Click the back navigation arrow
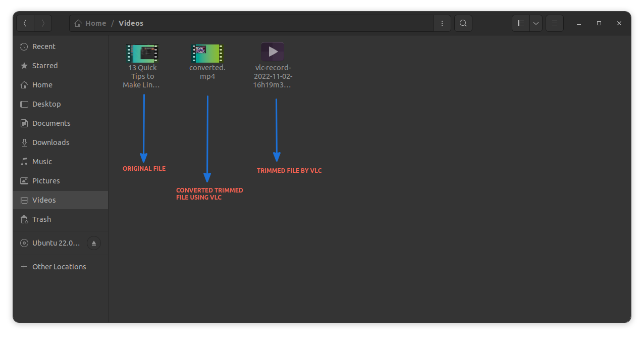Viewport: 644px width, 337px height. pos(25,23)
